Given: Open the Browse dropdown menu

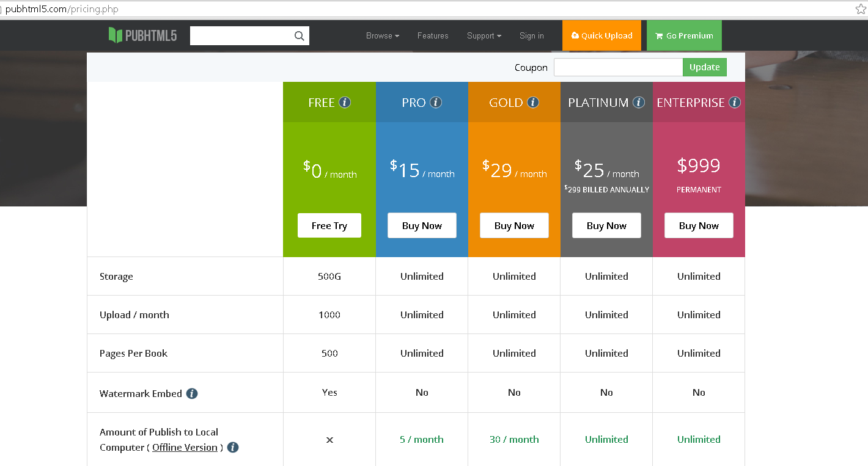Looking at the screenshot, I should [x=383, y=36].
